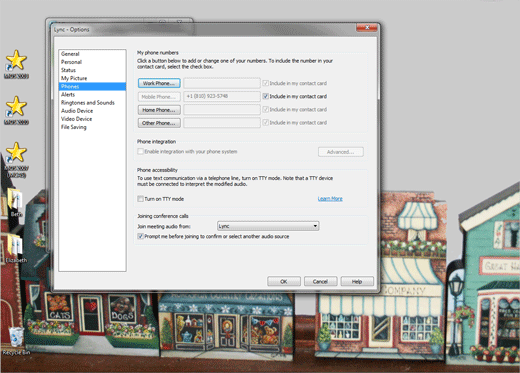
Task: Open Audio Device settings
Action: [x=92, y=111]
